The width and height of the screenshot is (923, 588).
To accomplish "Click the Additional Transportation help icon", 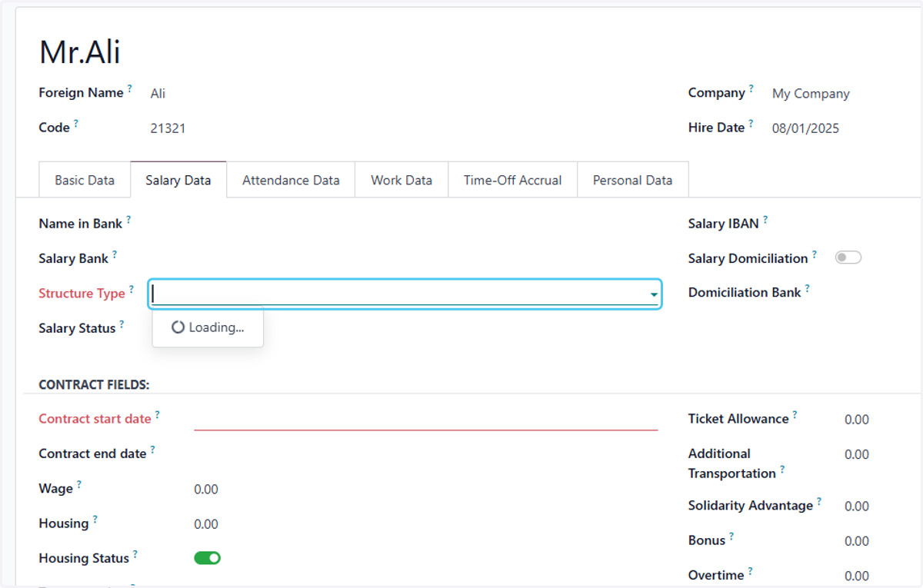I will tap(781, 469).
